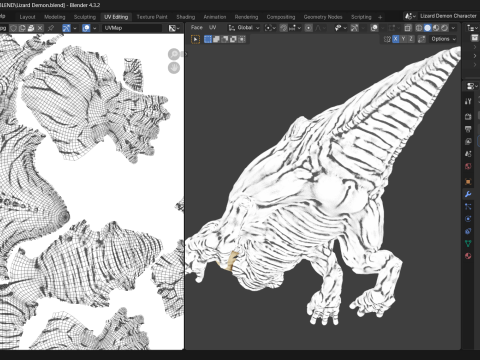The height and width of the screenshot is (360, 480).
Task: Toggle X axis mirror button
Action: pyautogui.click(x=395, y=39)
